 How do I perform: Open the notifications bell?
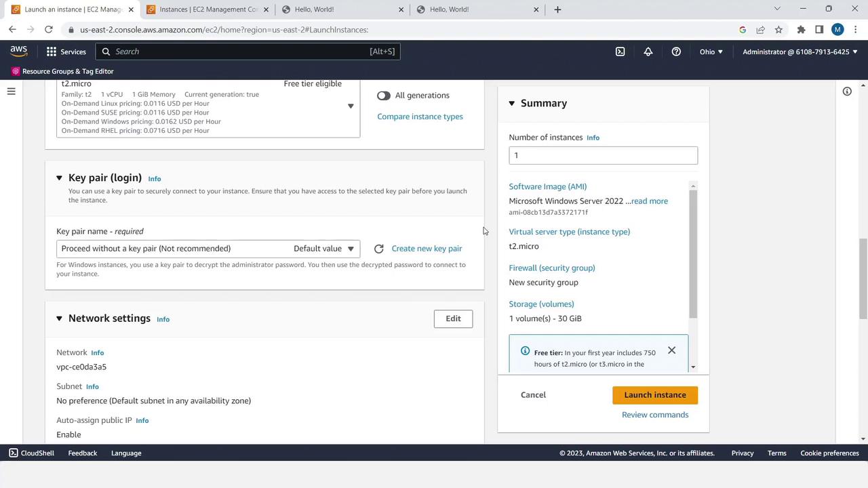[x=648, y=52]
